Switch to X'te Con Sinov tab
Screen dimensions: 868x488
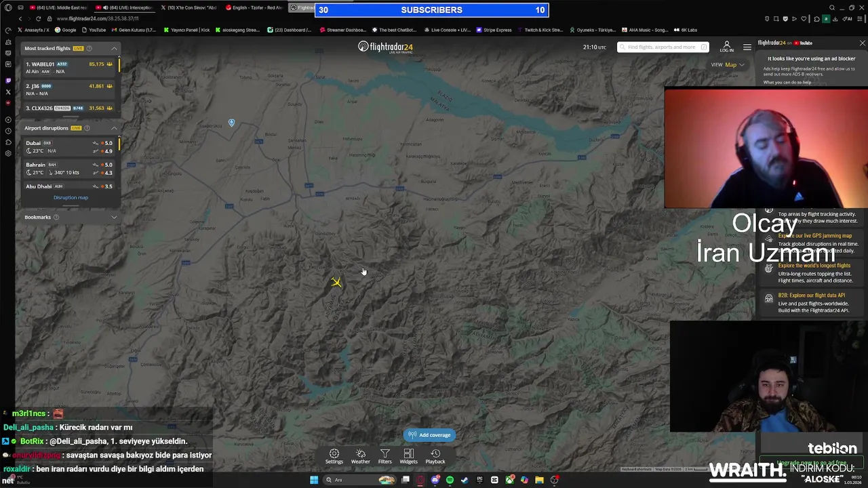[189, 7]
